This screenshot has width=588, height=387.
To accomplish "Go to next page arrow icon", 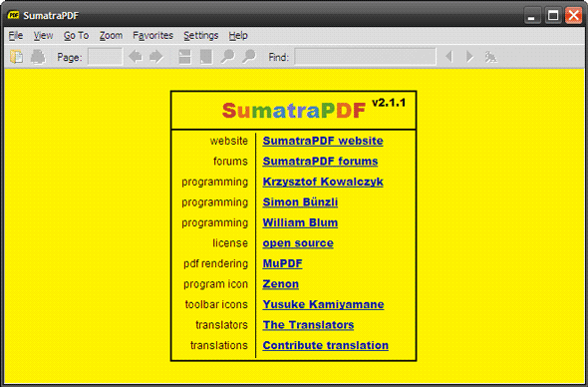I will tap(156, 57).
